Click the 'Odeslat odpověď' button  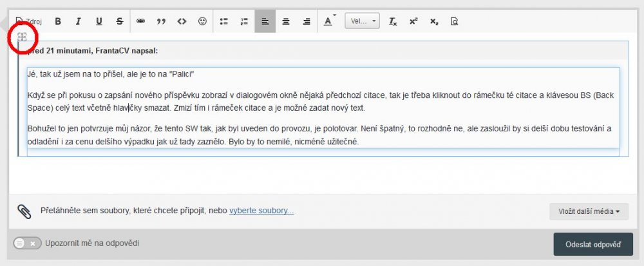[x=593, y=244]
